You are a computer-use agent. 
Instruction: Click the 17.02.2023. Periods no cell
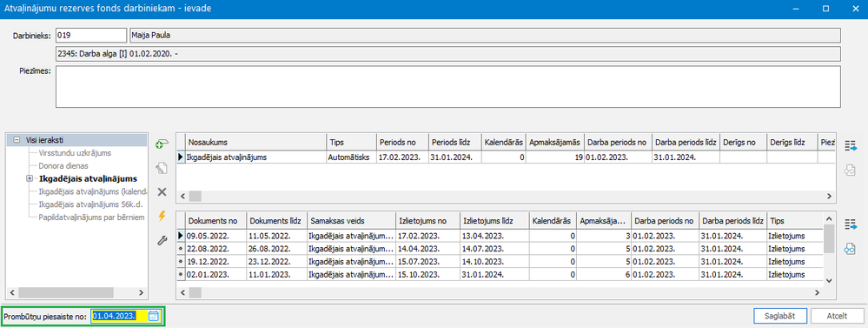point(402,157)
